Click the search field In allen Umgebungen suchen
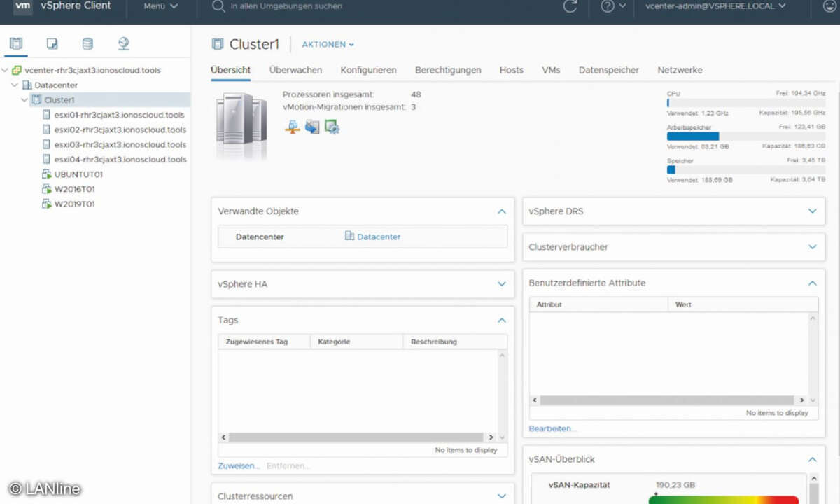The image size is (840, 504). (x=286, y=6)
